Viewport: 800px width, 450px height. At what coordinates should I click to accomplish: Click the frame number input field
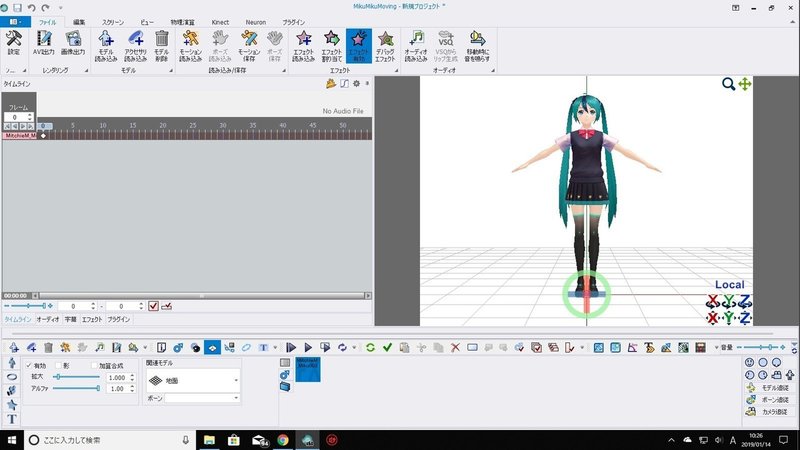(x=15, y=117)
